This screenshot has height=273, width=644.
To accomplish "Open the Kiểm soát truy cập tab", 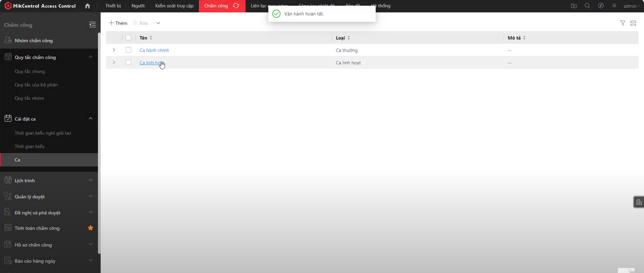I will point(174,6).
